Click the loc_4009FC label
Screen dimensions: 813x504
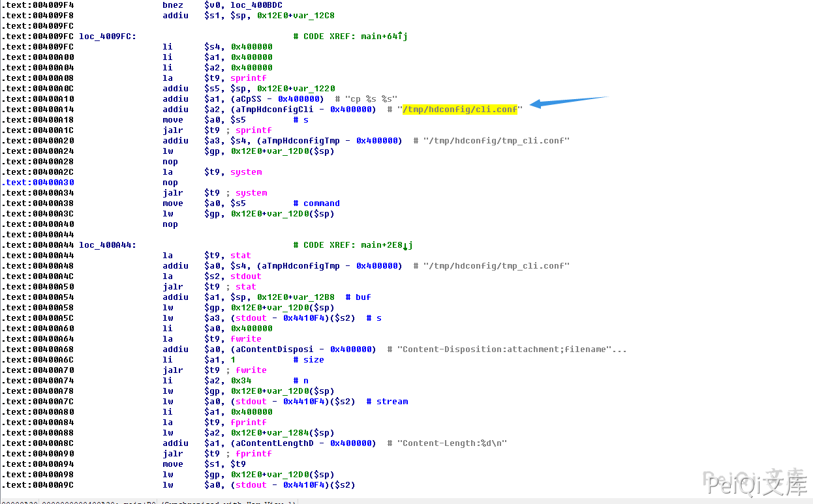(x=107, y=37)
